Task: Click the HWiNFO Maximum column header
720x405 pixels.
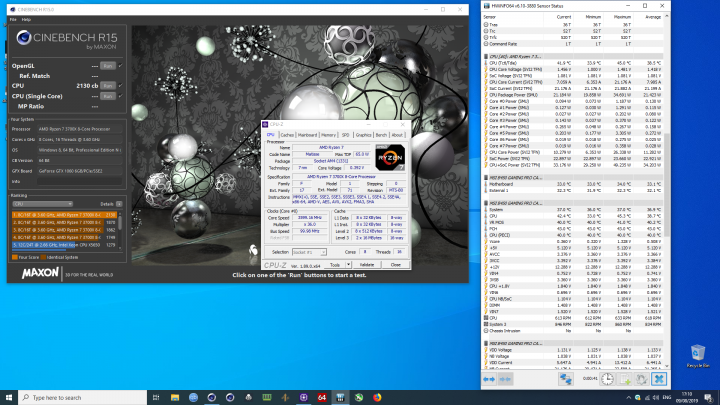Action: point(622,17)
